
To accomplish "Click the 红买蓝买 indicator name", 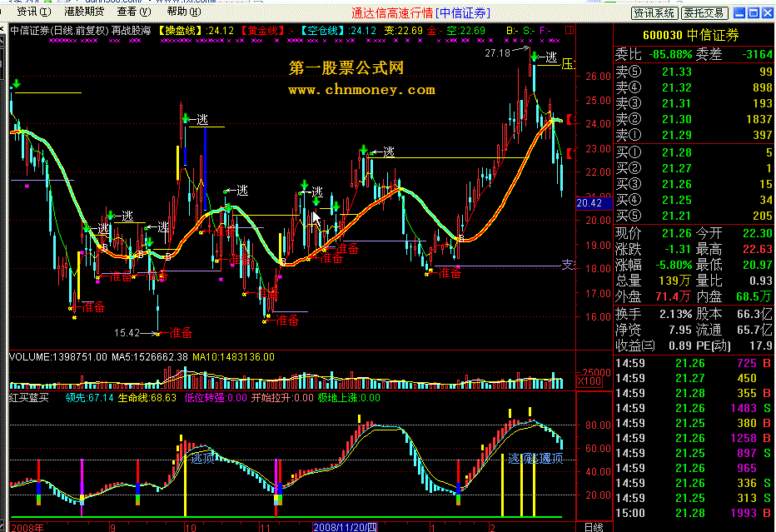I will coord(29,398).
